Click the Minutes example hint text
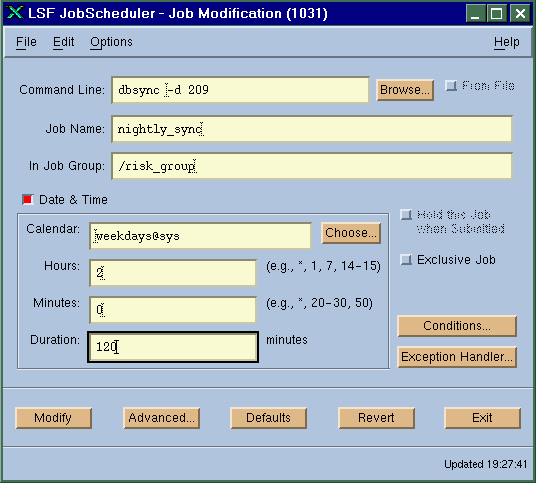 pyautogui.click(x=319, y=303)
